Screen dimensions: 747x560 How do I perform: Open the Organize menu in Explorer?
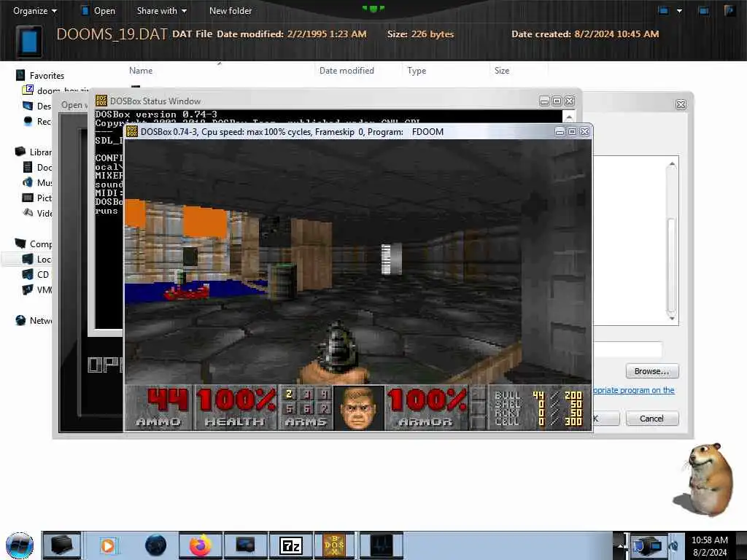tap(34, 10)
